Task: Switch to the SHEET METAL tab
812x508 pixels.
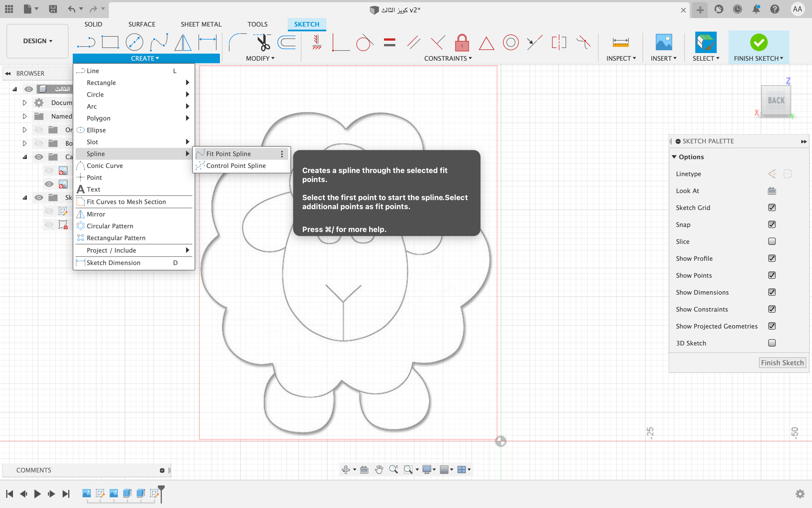Action: (201, 24)
